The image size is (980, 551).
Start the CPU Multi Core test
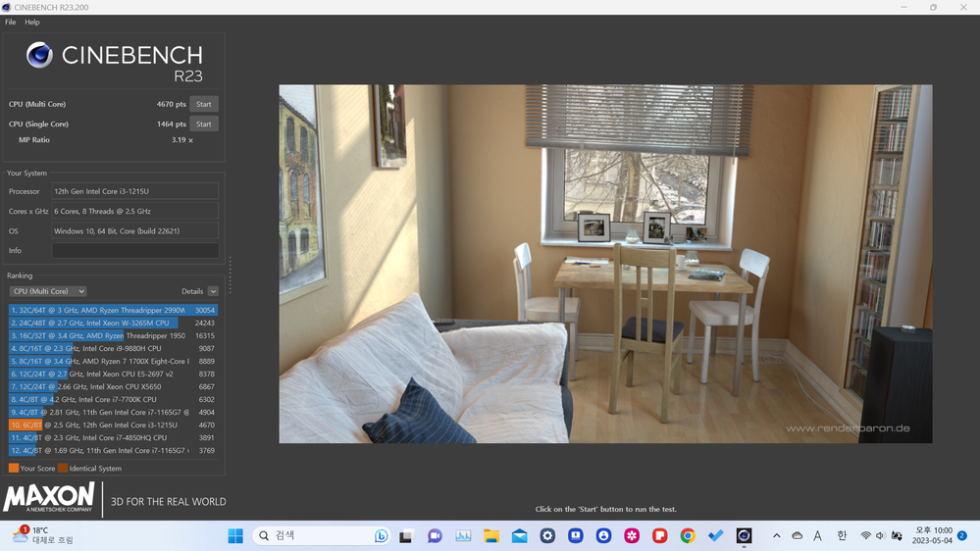pyautogui.click(x=204, y=104)
